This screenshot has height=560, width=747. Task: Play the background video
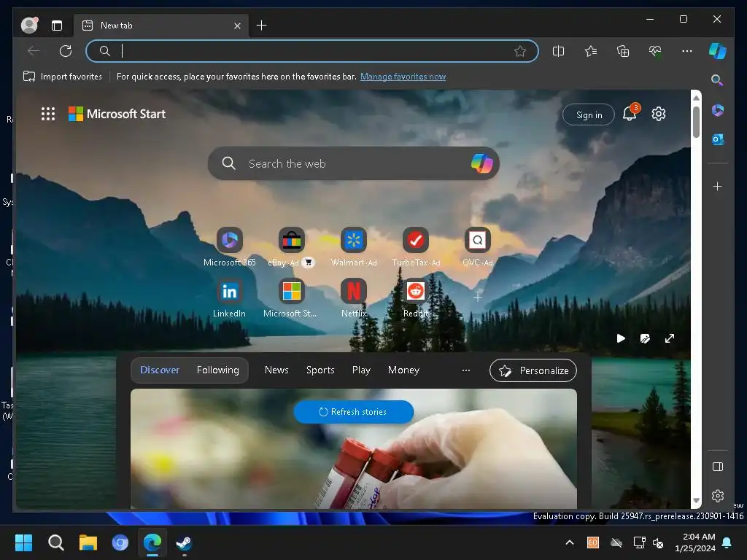(x=621, y=338)
